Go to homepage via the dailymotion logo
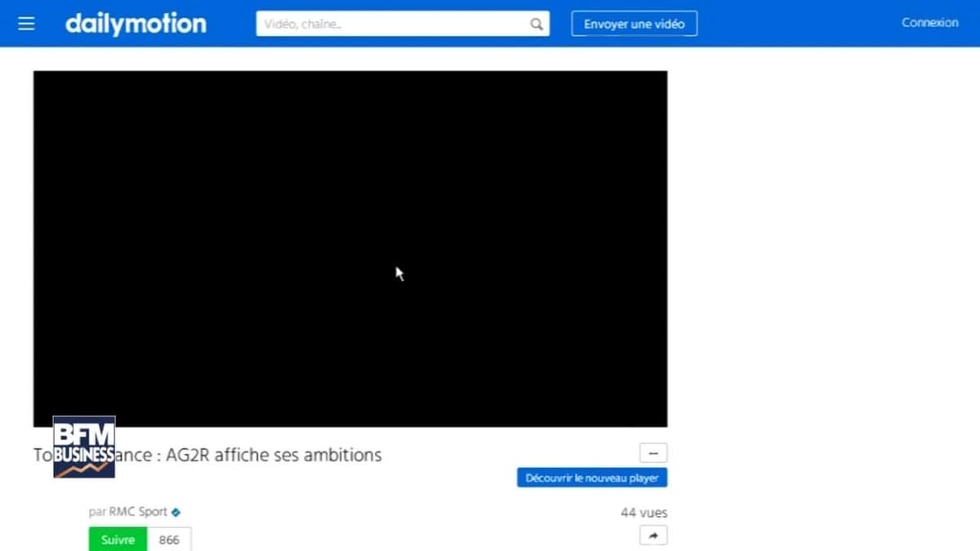980x551 pixels. click(136, 24)
